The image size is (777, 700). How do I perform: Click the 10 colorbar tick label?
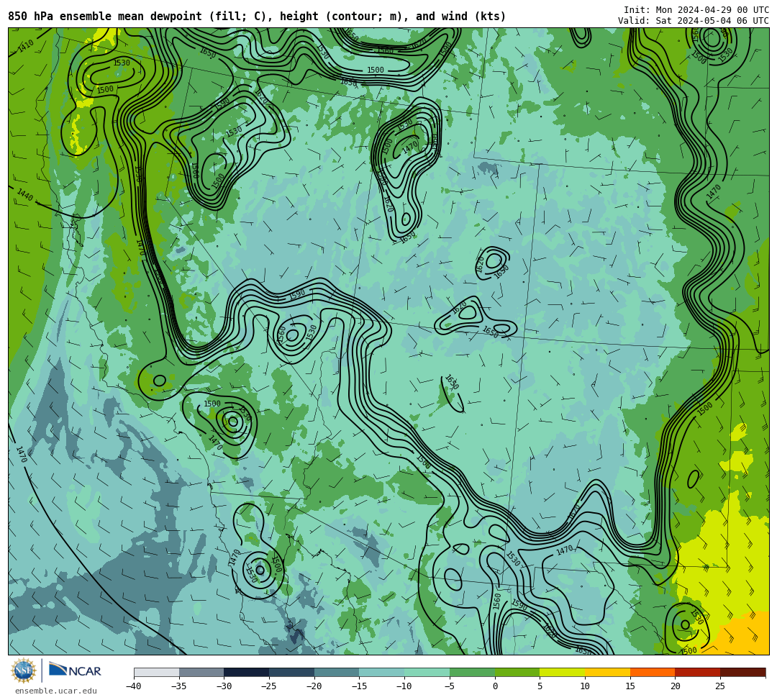[x=585, y=686]
